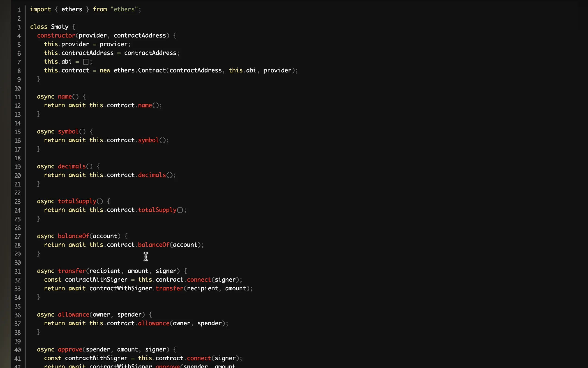This screenshot has width=588, height=368.
Task: Click 'spender' parameter on line 36
Action: tap(129, 315)
